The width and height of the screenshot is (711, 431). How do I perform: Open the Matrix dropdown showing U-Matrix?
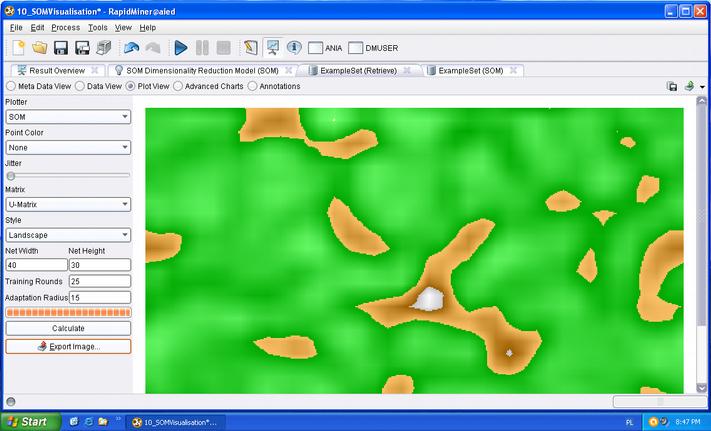coord(68,204)
